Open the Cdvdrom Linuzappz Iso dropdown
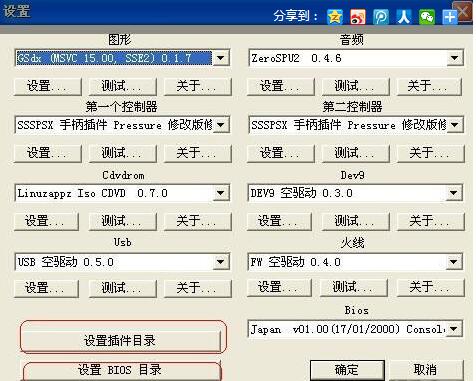 [220, 193]
